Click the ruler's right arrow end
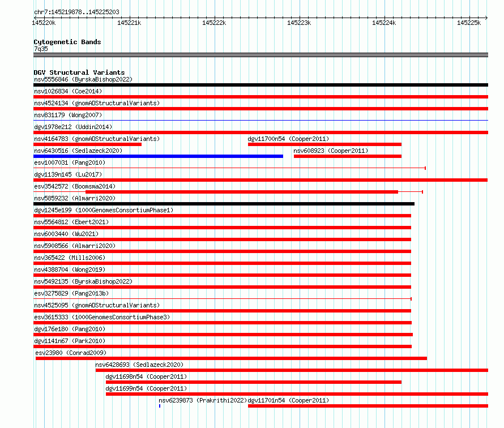Image resolution: width=504 pixels, height=428 pixels. (x=486, y=18)
